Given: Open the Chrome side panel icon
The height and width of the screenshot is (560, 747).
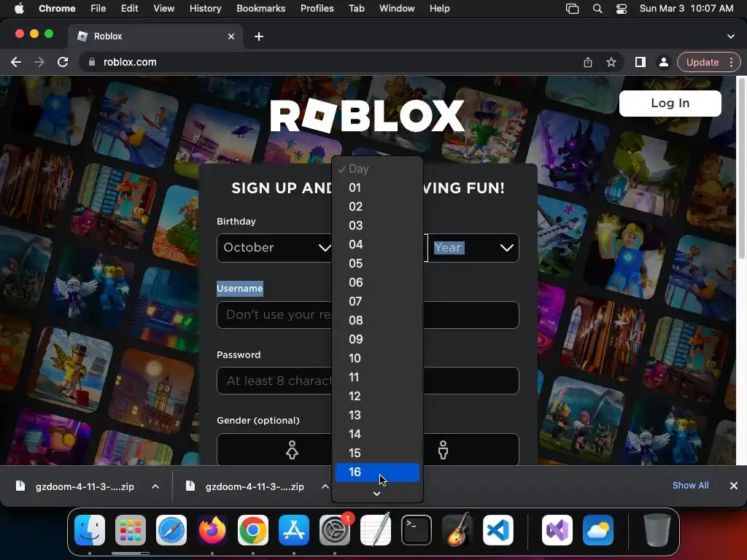Looking at the screenshot, I should [x=640, y=62].
